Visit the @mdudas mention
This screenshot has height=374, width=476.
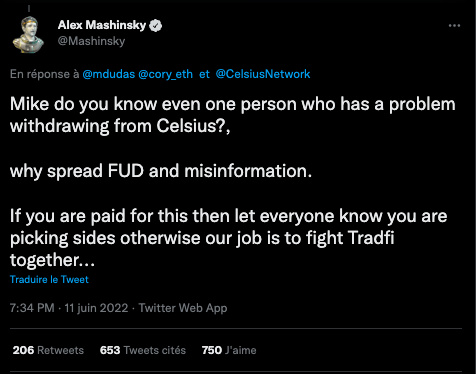[109, 74]
